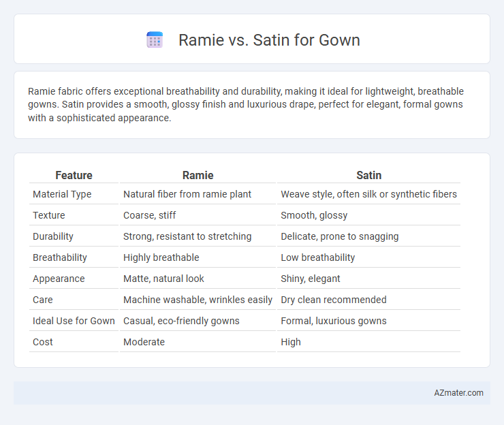Viewport: 504px width, 425px height.
Task: Click 'Machine washable, wrinkles easily' cell
Action: click(x=198, y=300)
